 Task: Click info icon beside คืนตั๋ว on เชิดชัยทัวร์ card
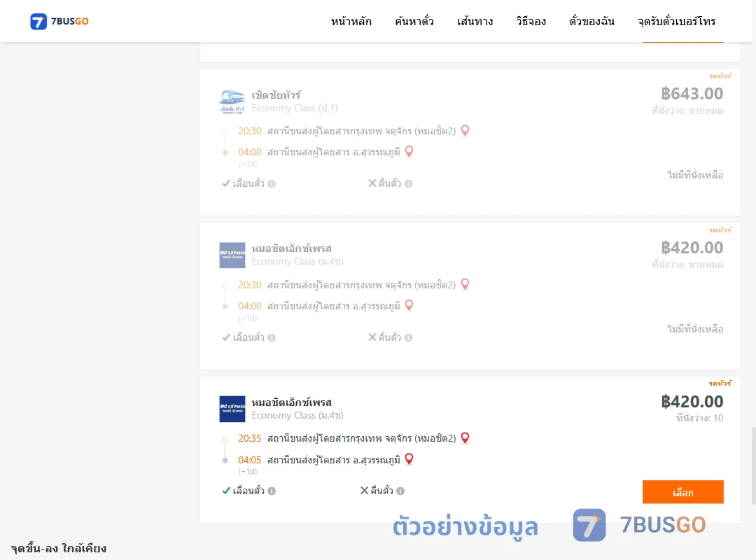point(408,184)
